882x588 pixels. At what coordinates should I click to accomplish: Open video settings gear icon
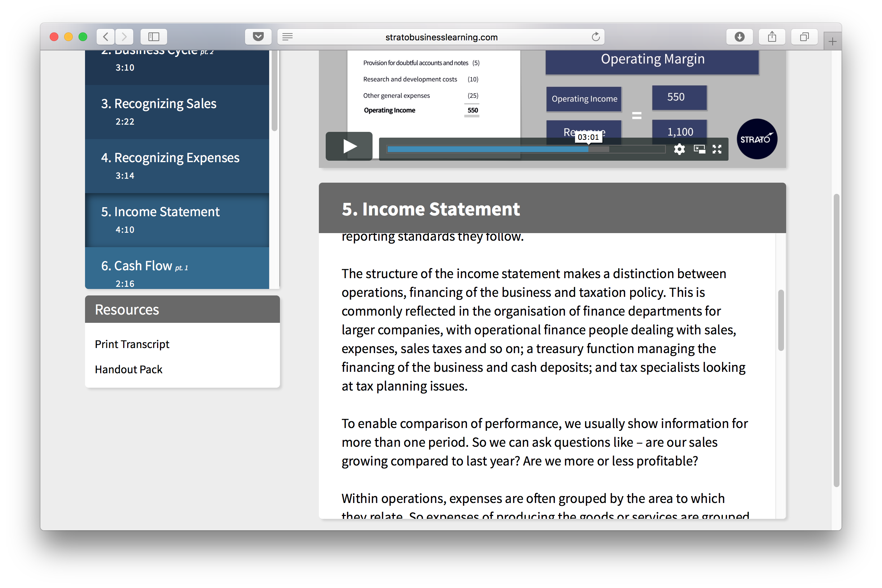coord(679,149)
